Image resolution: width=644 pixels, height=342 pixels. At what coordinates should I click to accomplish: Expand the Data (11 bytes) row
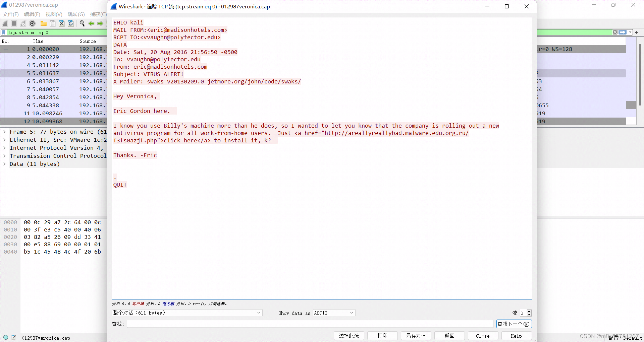point(4,164)
